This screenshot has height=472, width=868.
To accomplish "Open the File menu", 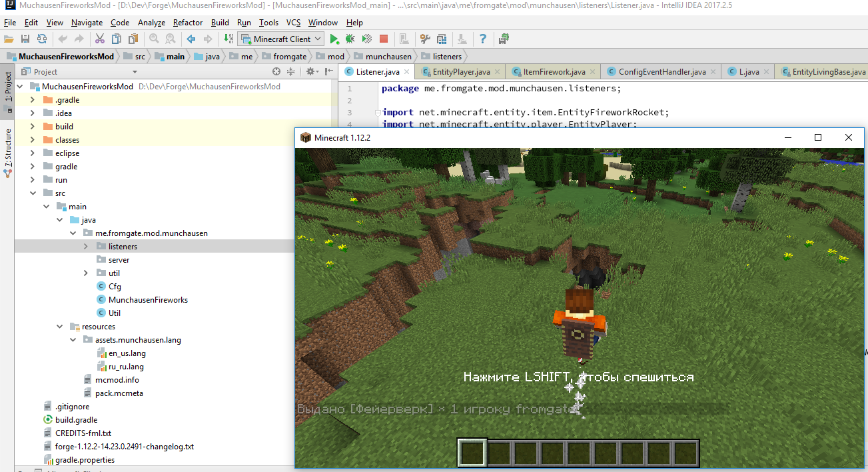I will 10,23.
